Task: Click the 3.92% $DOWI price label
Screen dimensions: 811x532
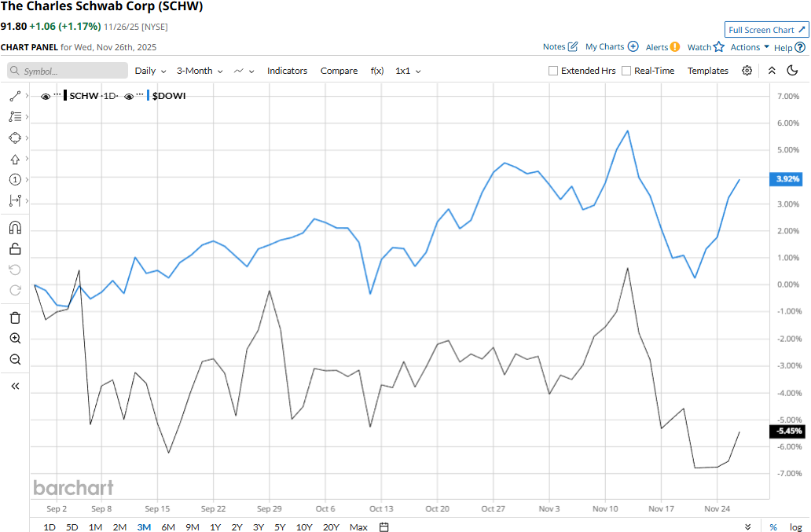Action: 787,179
